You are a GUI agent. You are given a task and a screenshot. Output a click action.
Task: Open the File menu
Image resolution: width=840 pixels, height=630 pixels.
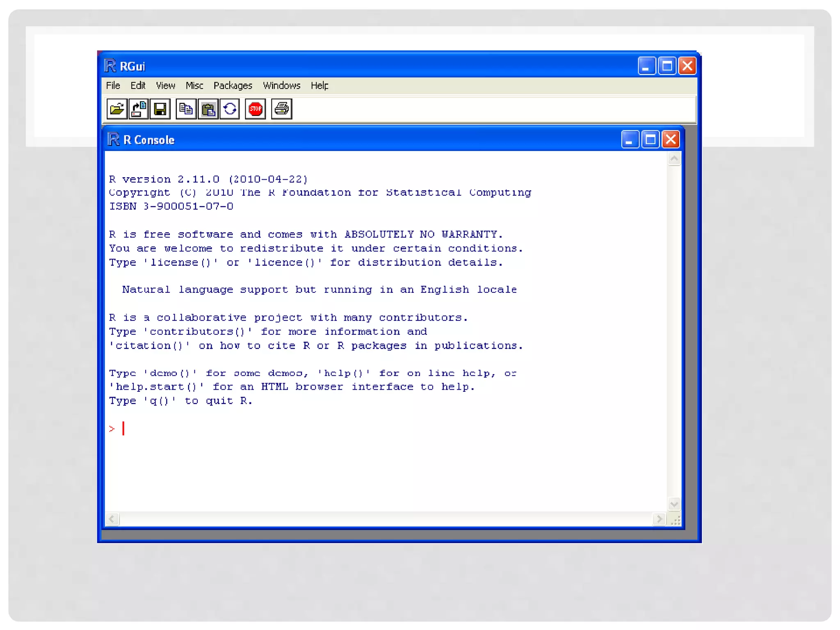coord(113,86)
